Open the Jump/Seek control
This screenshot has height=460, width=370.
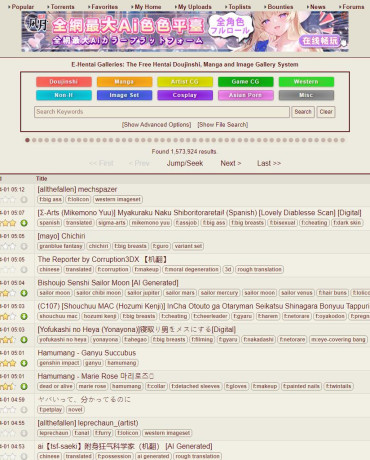(185, 163)
